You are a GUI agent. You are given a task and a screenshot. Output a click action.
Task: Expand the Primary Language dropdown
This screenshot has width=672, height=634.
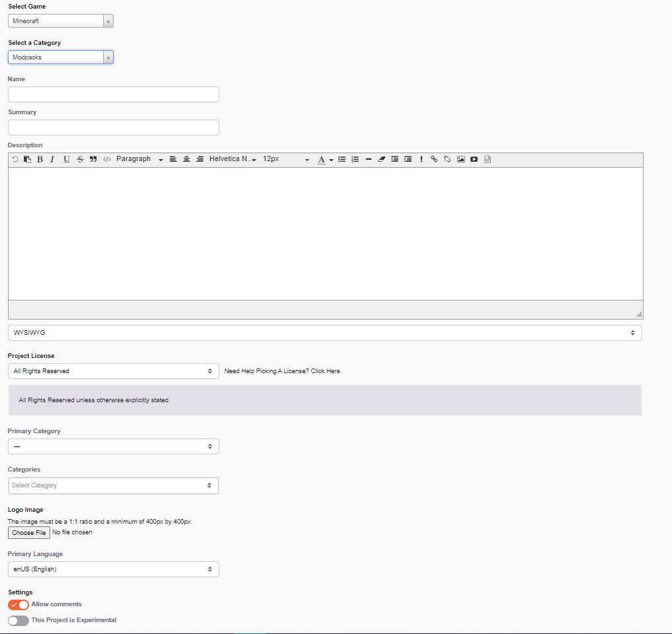click(113, 569)
